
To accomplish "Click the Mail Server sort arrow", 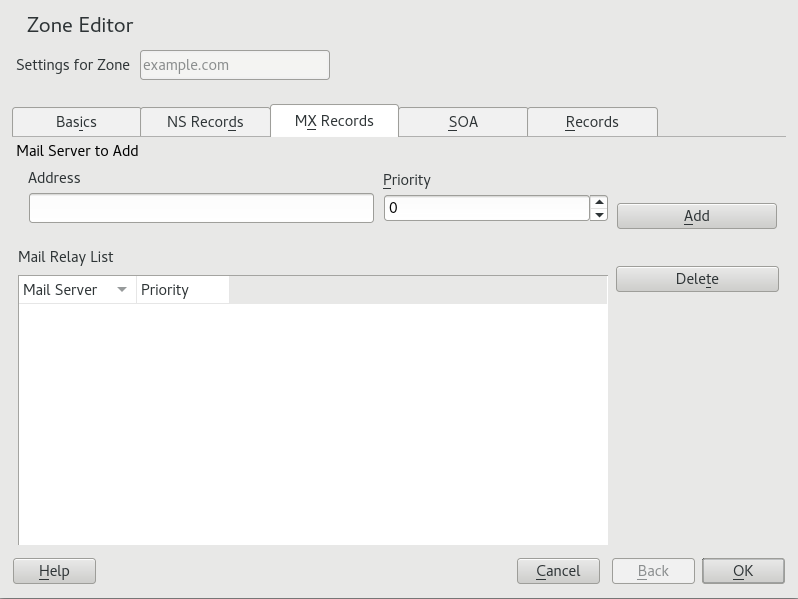I will tap(122, 290).
